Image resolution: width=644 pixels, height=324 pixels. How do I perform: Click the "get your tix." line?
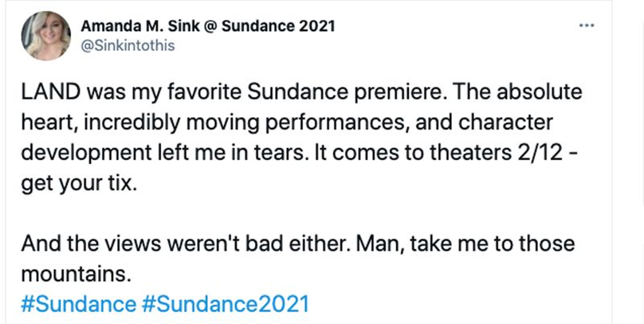(x=79, y=183)
